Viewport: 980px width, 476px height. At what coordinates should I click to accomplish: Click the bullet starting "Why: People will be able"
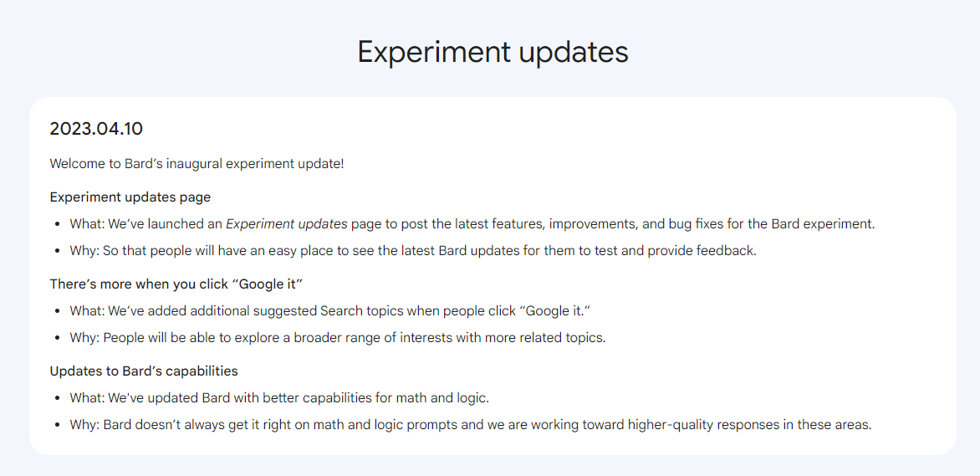tap(338, 338)
